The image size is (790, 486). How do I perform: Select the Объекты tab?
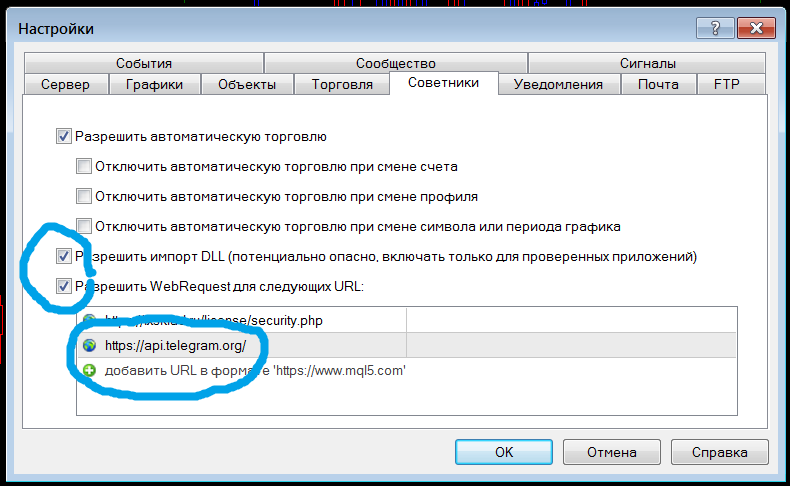(x=247, y=84)
